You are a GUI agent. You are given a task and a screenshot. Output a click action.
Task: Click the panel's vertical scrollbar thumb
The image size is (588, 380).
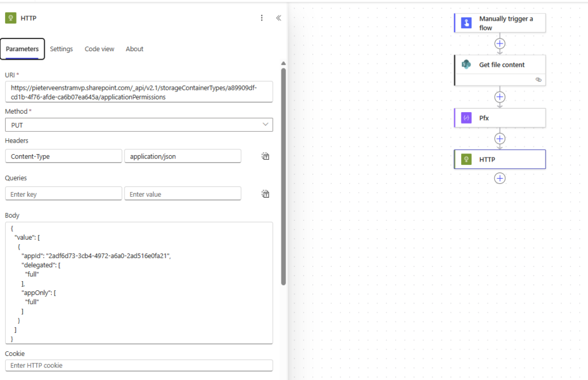click(x=284, y=176)
